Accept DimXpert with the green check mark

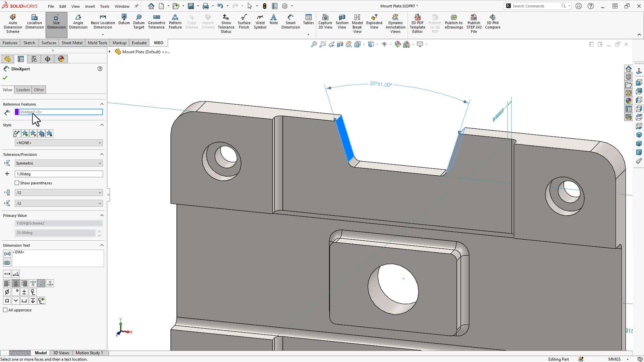5,77
